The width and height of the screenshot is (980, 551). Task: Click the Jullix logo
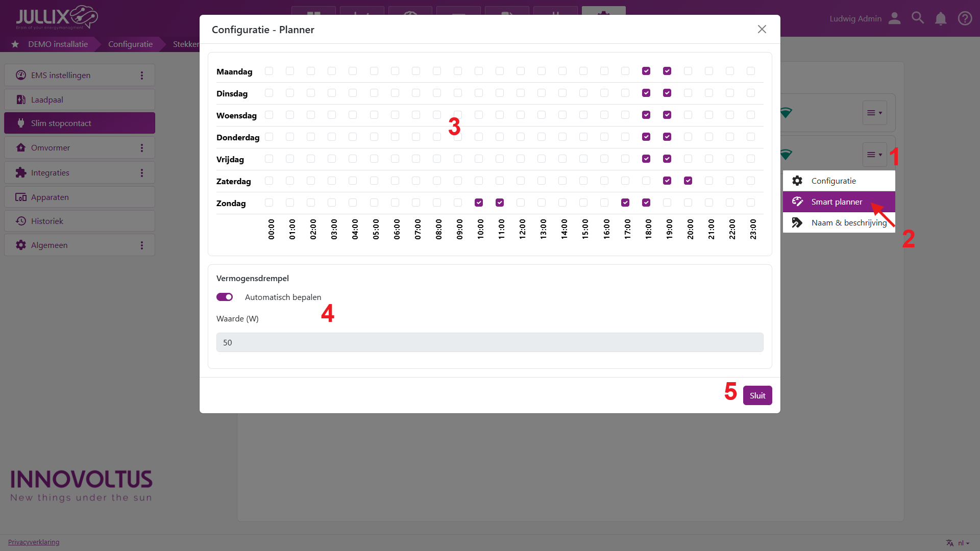tap(57, 17)
